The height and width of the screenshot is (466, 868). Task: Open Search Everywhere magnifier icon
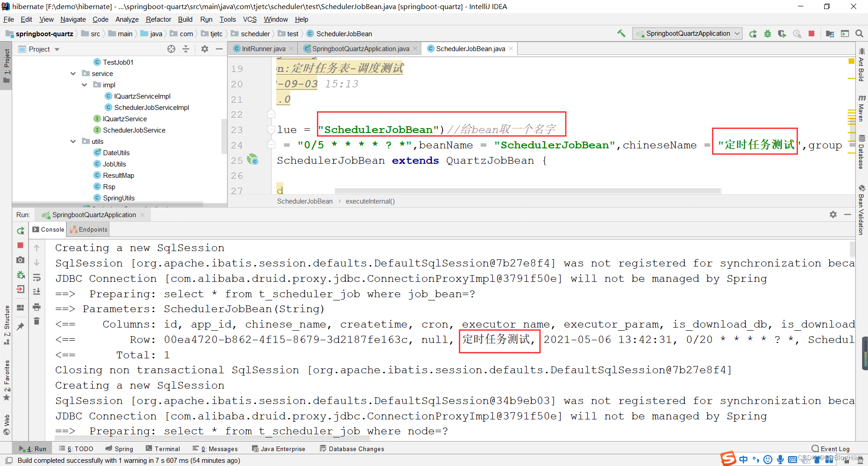(859, 34)
